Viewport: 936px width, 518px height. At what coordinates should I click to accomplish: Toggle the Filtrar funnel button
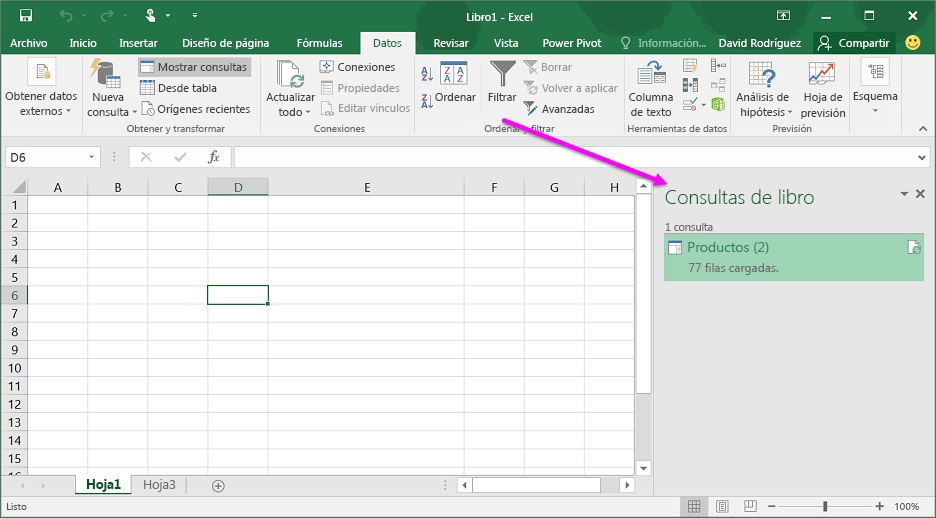coord(502,82)
